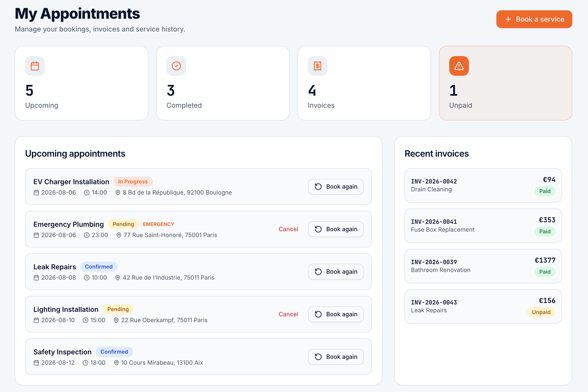The height and width of the screenshot is (392, 588).
Task: Open invoice INV-2026-0039 Bathroom Renovation
Action: pyautogui.click(x=483, y=266)
